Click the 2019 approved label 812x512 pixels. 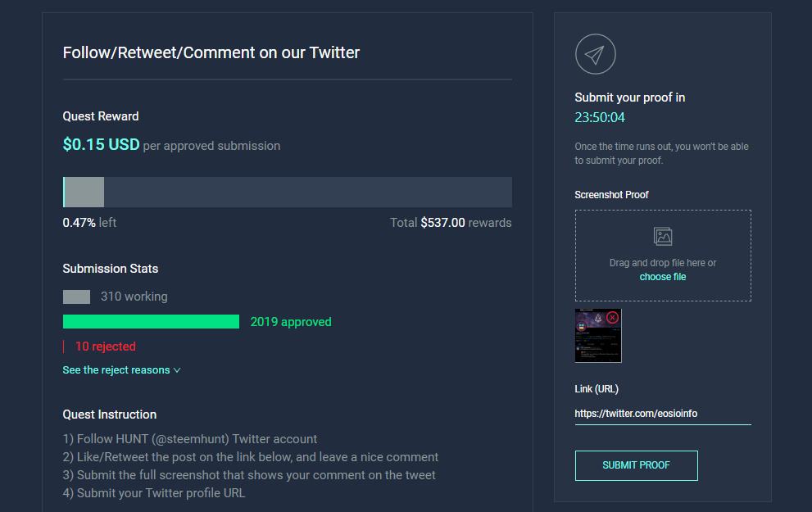(291, 322)
